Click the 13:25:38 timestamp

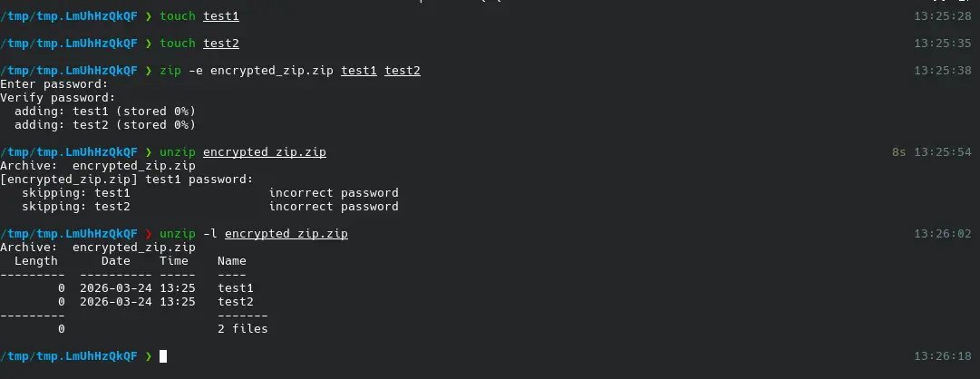[943, 71]
